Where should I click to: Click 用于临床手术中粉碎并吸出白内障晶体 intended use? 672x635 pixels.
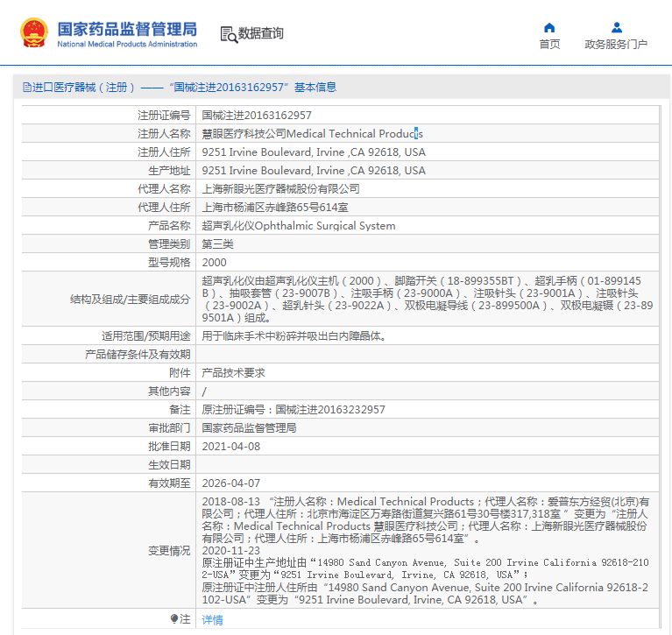coord(294,336)
